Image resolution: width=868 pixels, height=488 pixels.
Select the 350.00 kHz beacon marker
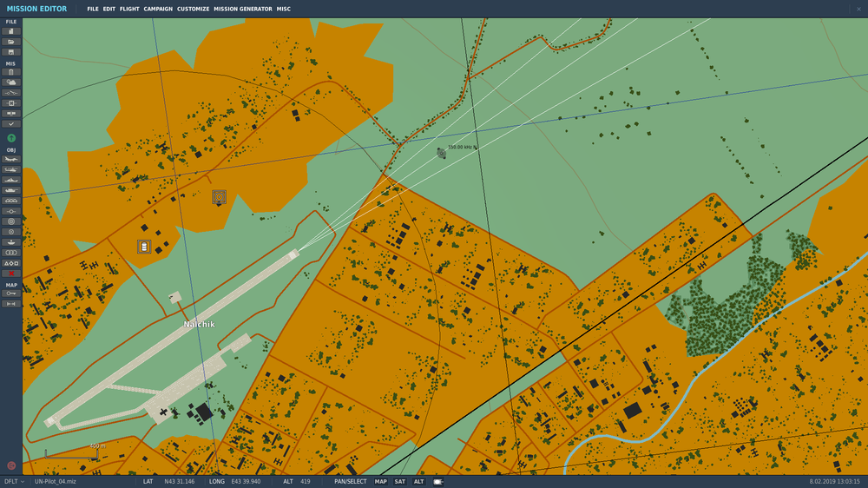[441, 153]
